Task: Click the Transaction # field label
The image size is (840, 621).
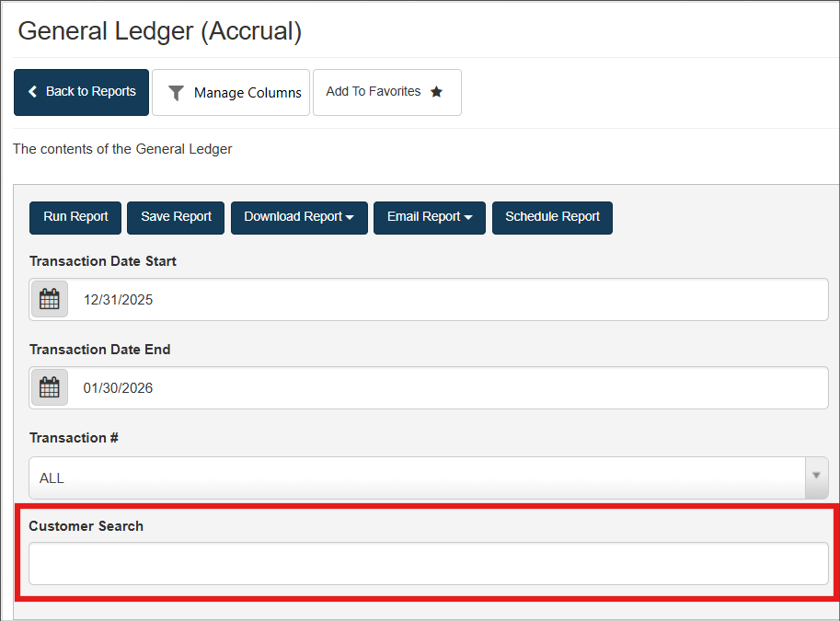Action: pos(74,438)
